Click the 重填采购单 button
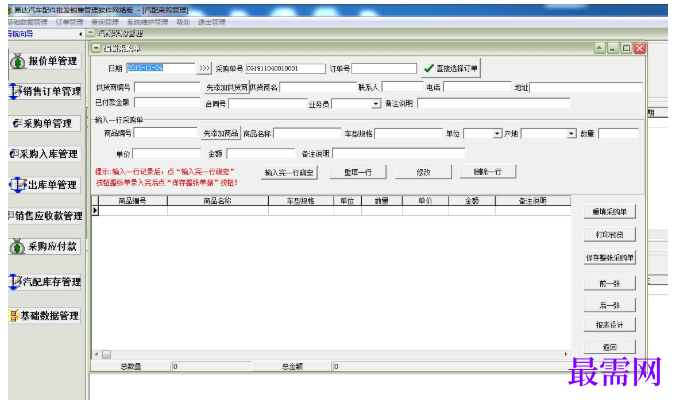This screenshot has height=403, width=680. (609, 212)
